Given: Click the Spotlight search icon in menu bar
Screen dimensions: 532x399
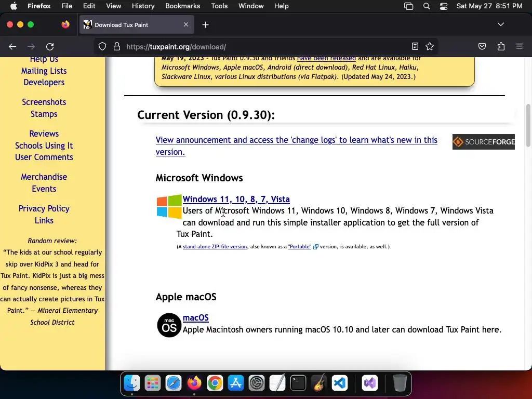Looking at the screenshot, I should point(427,6).
